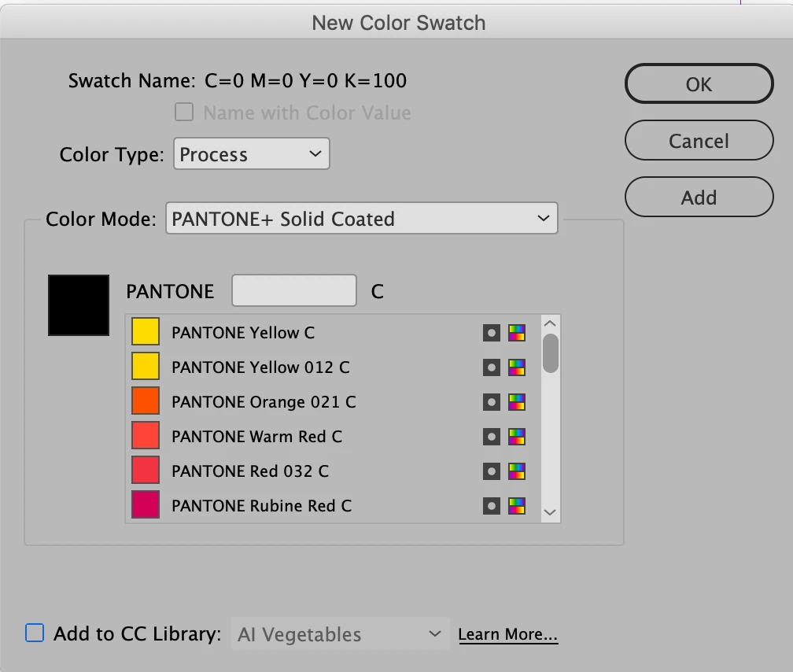Open the Learn More link
The width and height of the screenshot is (793, 672).
[508, 635]
